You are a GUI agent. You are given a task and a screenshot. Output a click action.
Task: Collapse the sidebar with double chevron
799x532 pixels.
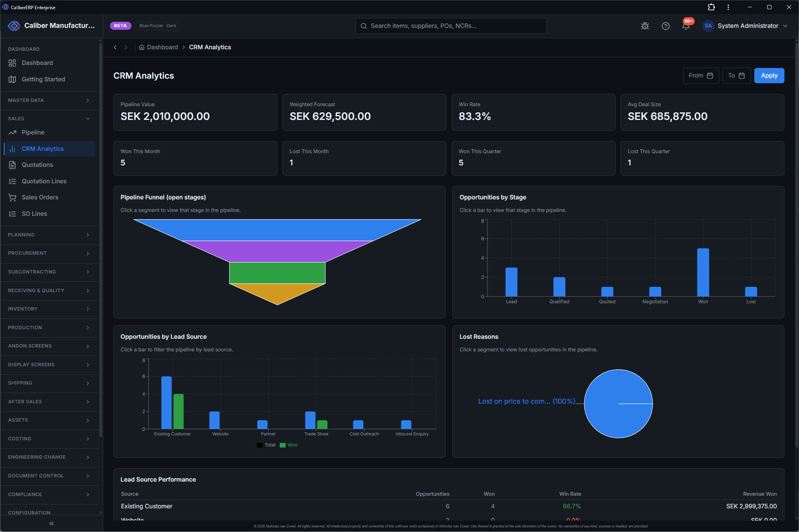(x=51, y=524)
